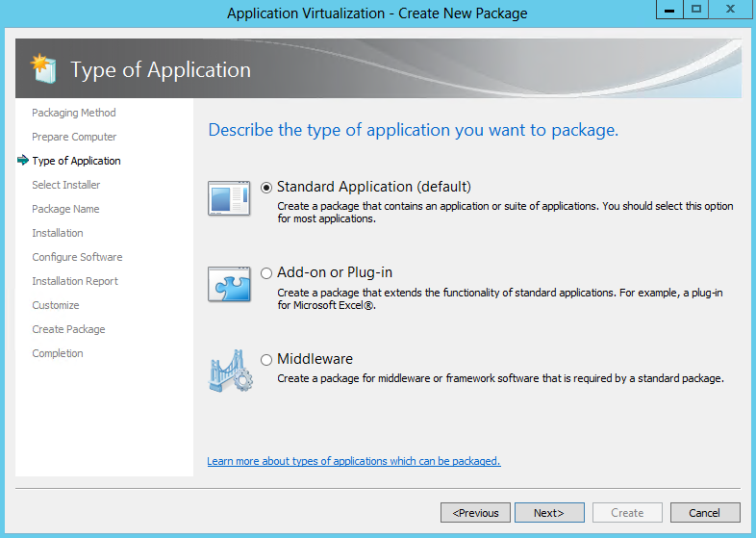Image resolution: width=756 pixels, height=538 pixels.
Task: Click the Add-on puzzle piece icon
Action: point(229,284)
